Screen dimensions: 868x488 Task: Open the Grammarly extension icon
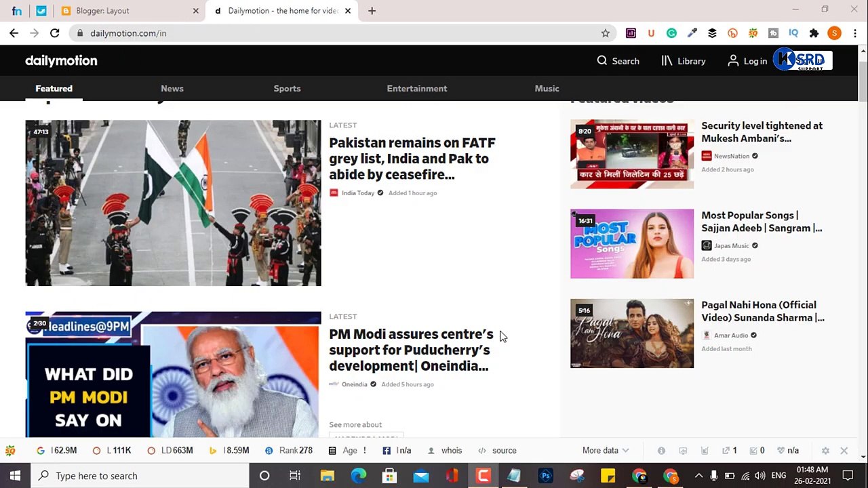[x=671, y=33]
